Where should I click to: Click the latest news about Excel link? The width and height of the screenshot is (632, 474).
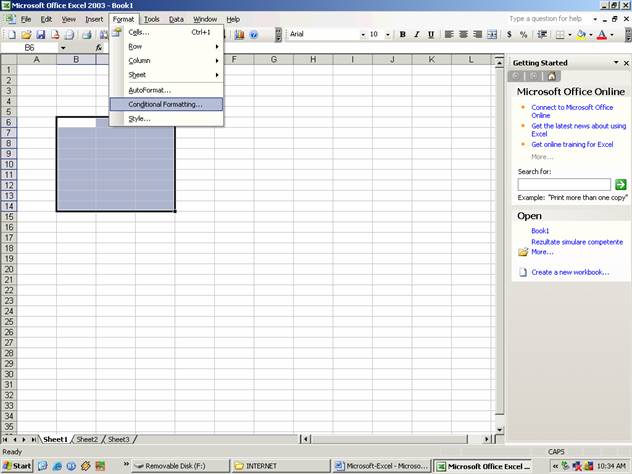(x=578, y=129)
